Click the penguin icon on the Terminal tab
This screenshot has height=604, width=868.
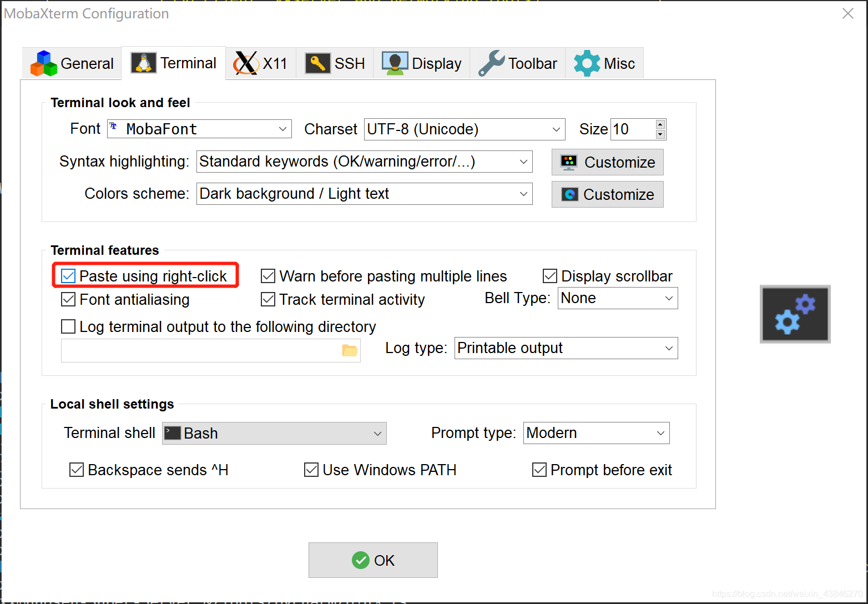(x=144, y=63)
